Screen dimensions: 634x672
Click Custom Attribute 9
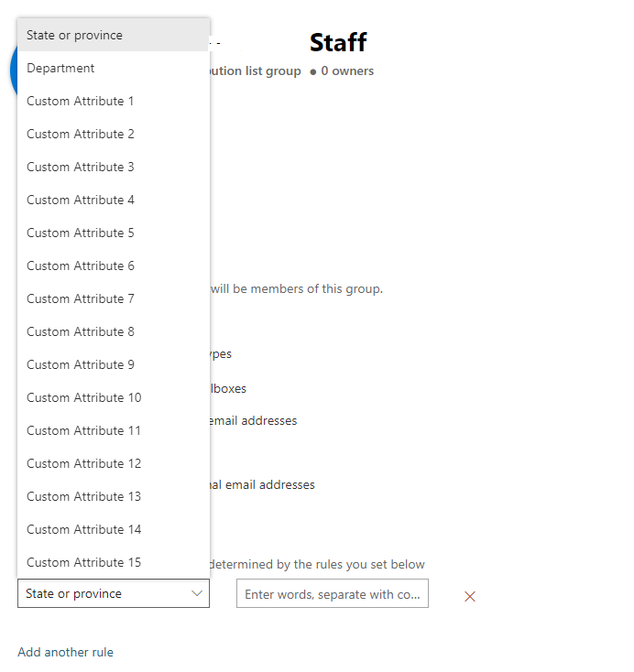114,365
